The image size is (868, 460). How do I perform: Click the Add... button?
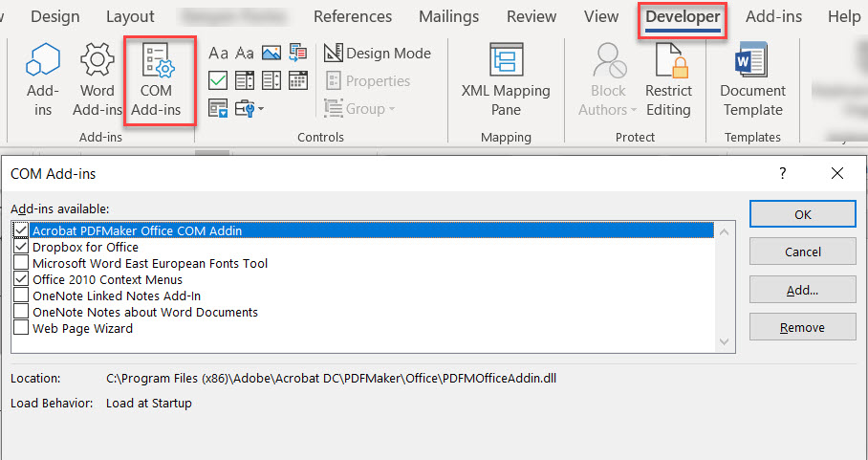point(802,290)
